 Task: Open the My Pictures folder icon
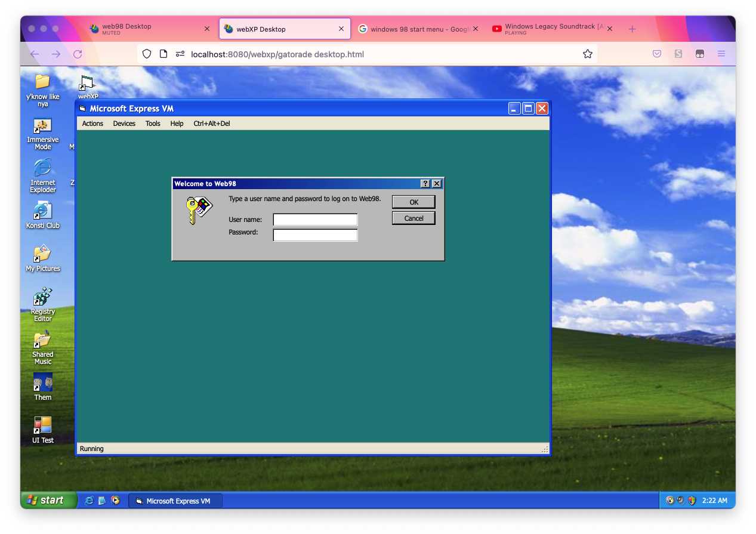coord(42,254)
